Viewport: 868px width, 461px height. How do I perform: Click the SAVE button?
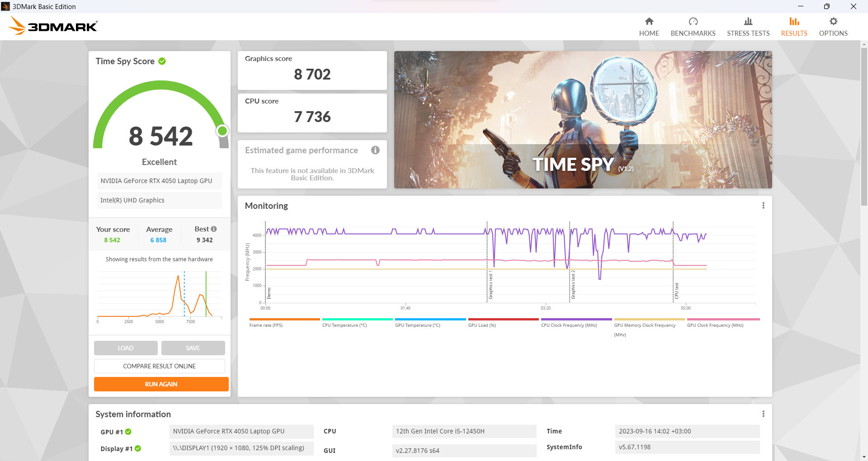click(193, 348)
